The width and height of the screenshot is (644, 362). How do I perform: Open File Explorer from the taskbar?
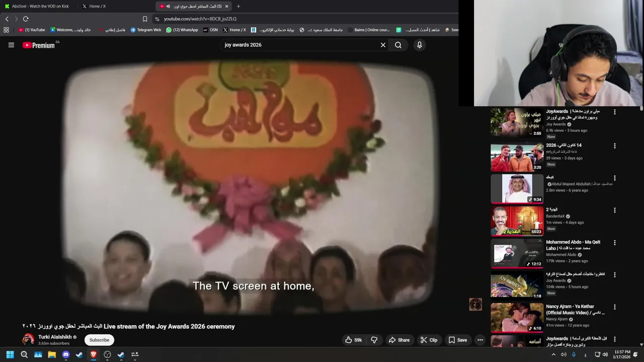52,354
